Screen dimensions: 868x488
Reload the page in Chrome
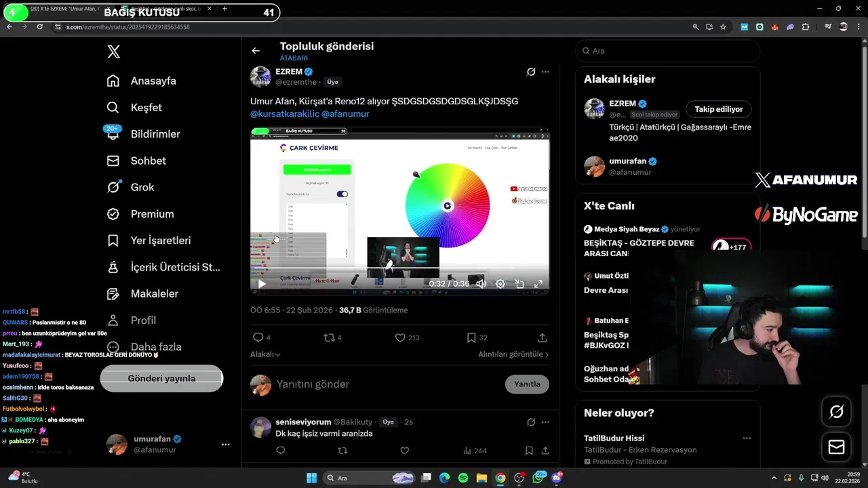[40, 26]
